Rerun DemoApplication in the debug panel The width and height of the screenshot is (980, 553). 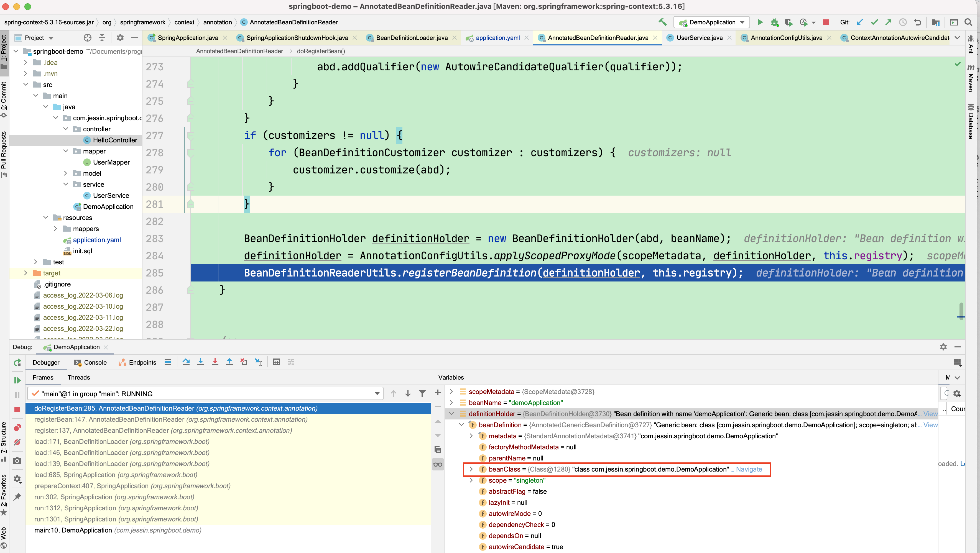[x=17, y=363]
